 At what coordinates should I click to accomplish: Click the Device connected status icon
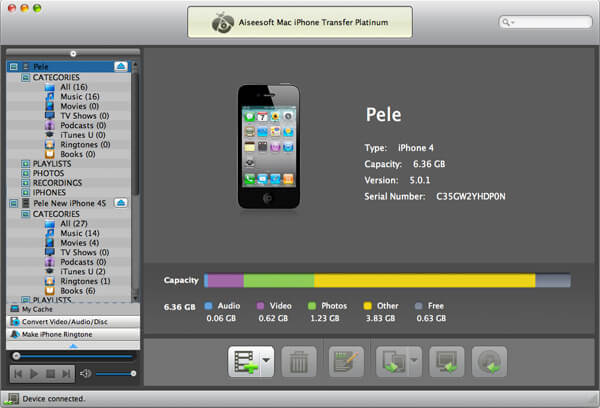pos(11,399)
